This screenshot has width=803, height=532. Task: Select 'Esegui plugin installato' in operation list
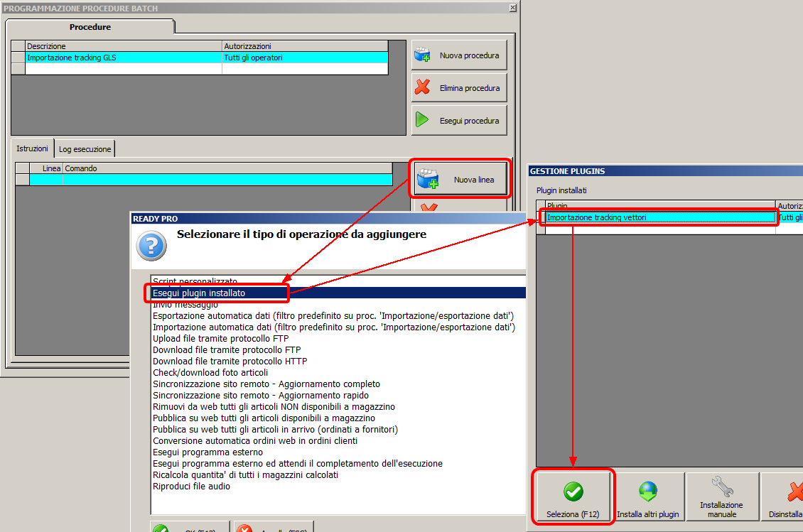pos(199,293)
